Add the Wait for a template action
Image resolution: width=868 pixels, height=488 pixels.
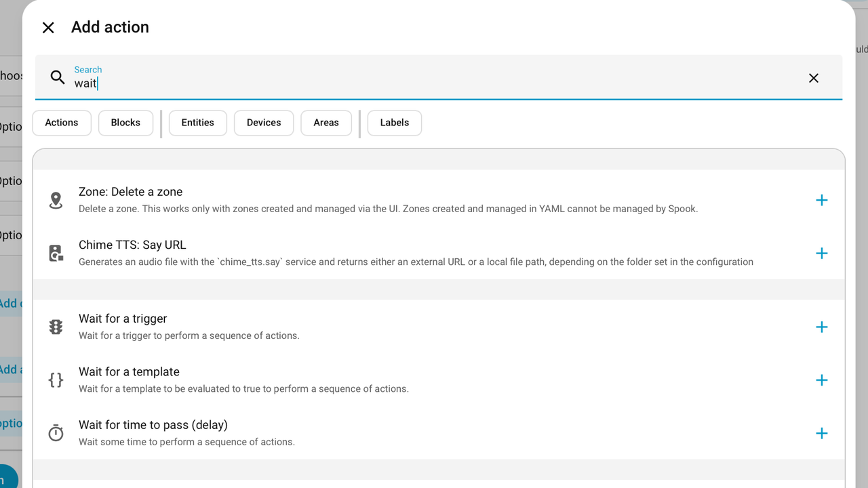coord(821,380)
